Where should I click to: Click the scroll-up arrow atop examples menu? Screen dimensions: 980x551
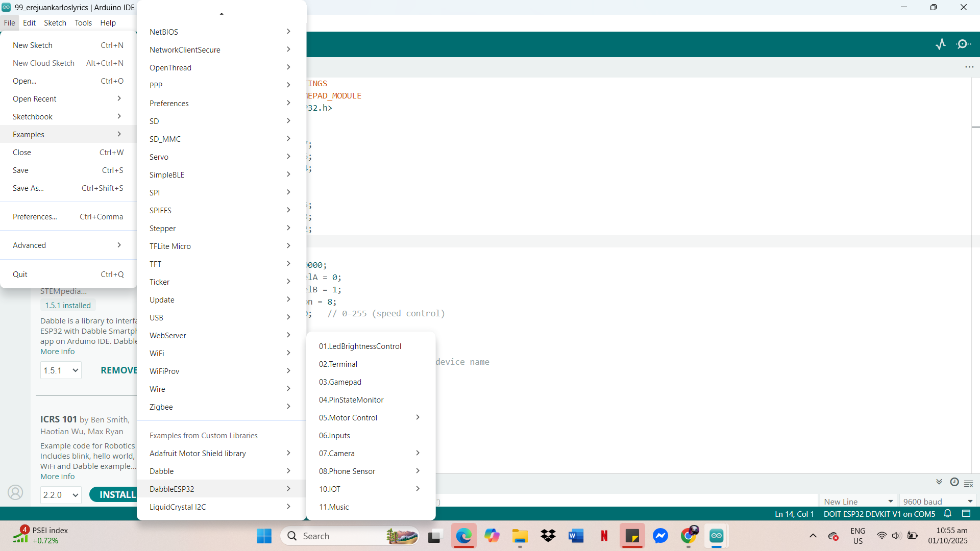point(222,14)
